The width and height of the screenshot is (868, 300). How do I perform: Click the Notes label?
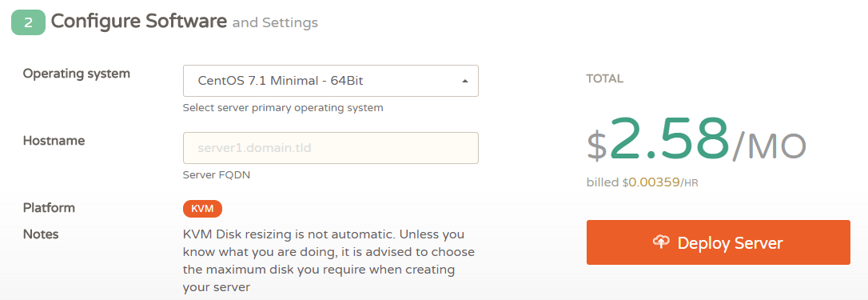(x=41, y=234)
